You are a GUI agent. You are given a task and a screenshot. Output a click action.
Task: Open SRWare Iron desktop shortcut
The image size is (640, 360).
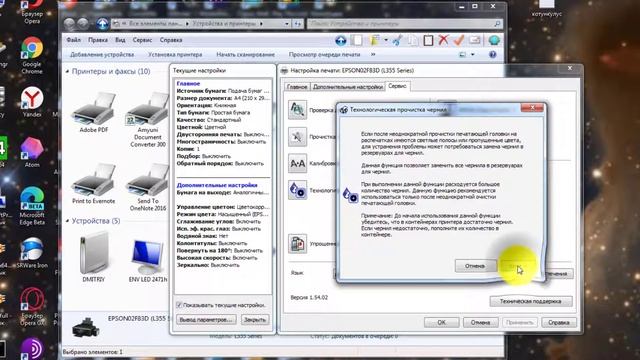click(x=32, y=253)
